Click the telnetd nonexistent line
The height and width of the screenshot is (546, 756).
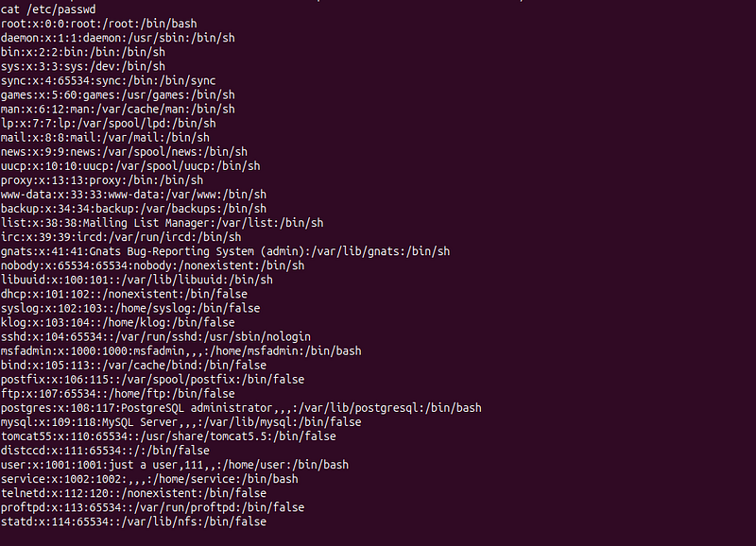(133, 493)
